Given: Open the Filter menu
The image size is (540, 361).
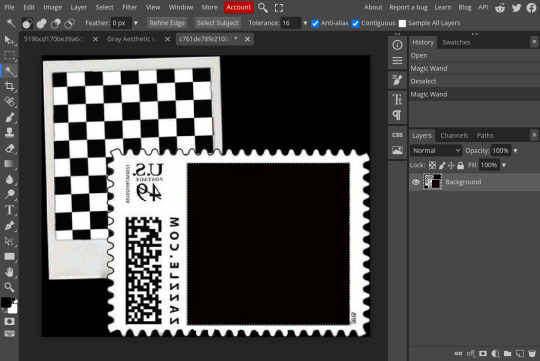Looking at the screenshot, I should point(129,7).
